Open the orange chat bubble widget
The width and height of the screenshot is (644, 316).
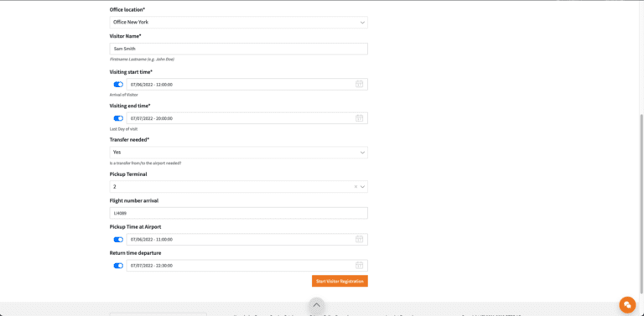pos(627,304)
